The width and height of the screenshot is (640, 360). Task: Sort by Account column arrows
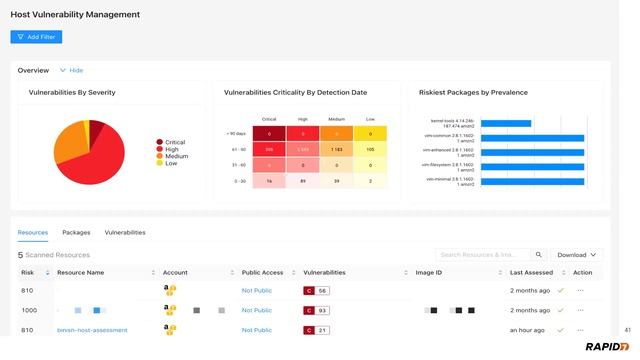[232, 273]
